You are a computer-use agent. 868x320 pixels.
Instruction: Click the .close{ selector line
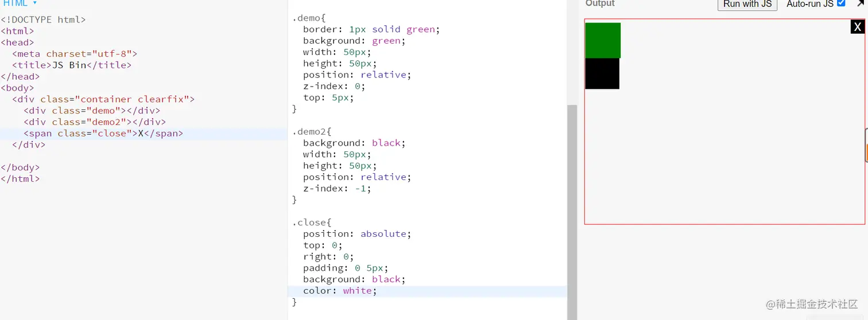tap(312, 223)
